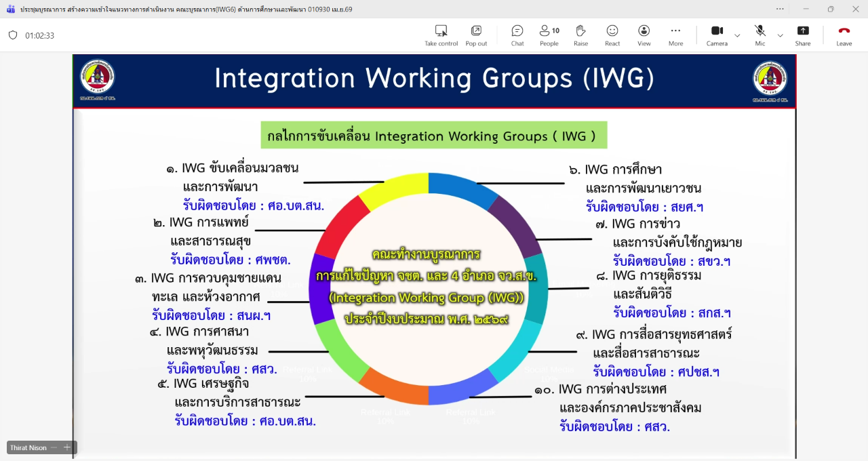
Task: Click the Teams app icon in title bar
Action: 10,9
